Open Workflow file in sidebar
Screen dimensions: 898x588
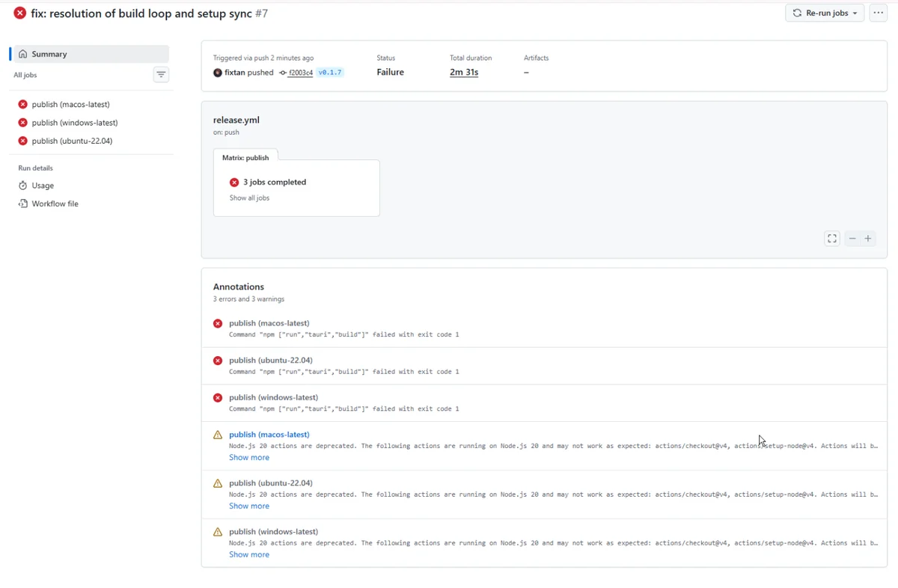(55, 203)
